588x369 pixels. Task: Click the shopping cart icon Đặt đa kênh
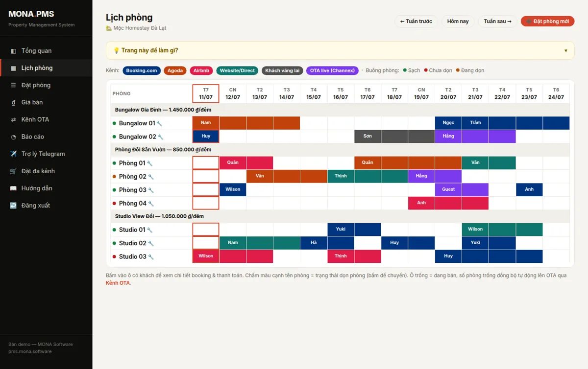[x=13, y=171]
